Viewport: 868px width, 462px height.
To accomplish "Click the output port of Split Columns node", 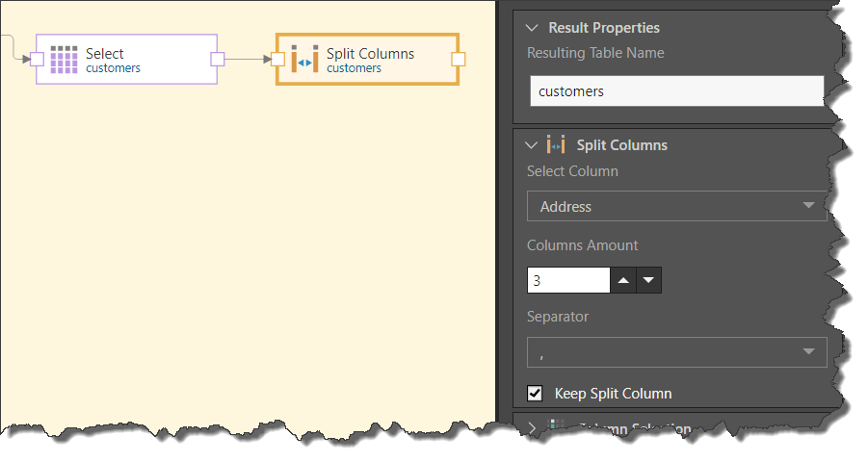I will click(x=458, y=60).
